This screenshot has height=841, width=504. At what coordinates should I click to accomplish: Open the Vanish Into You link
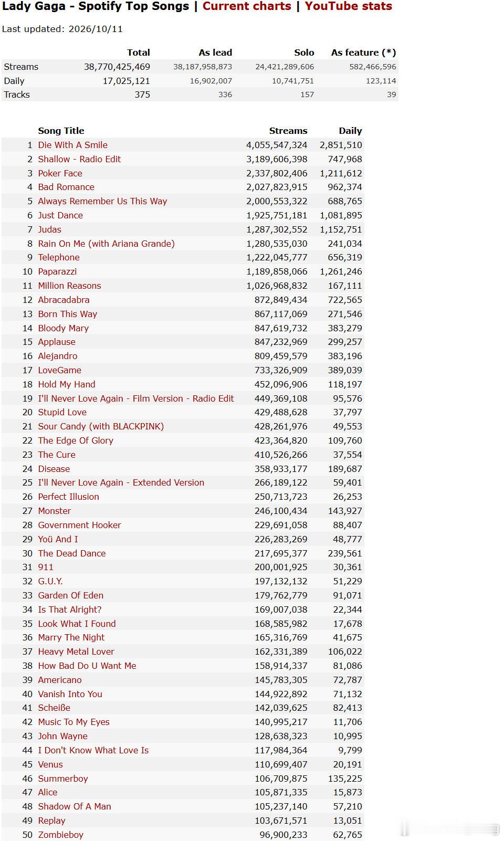coord(70,694)
